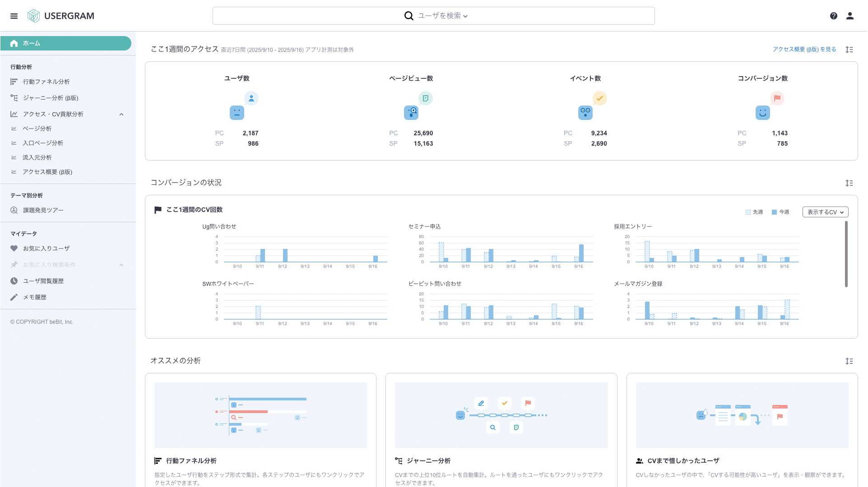
Task: Click reorder icon for recommended analysis
Action: tap(849, 361)
